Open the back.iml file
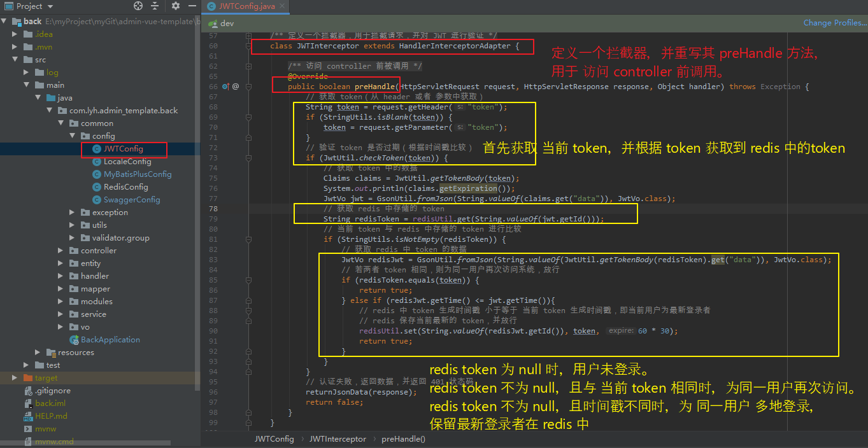 tap(50, 403)
